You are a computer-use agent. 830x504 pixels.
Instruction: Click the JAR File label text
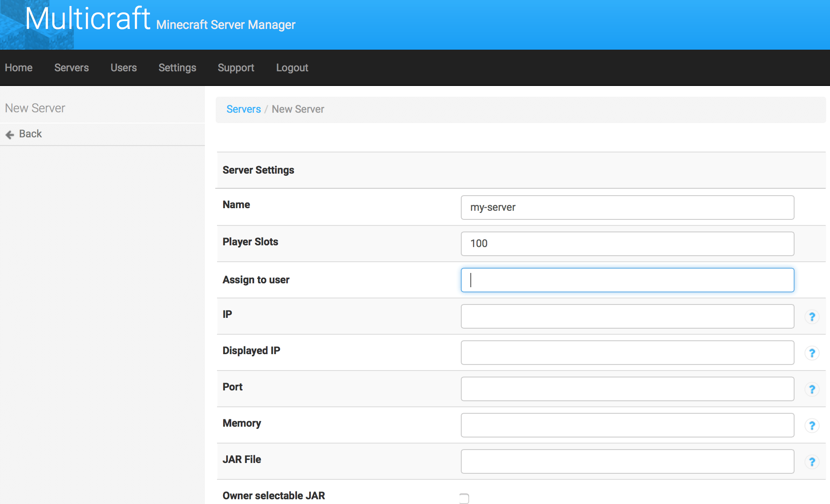point(242,460)
